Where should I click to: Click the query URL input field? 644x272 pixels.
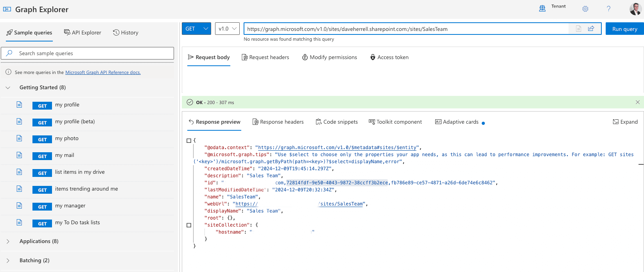(x=407, y=29)
